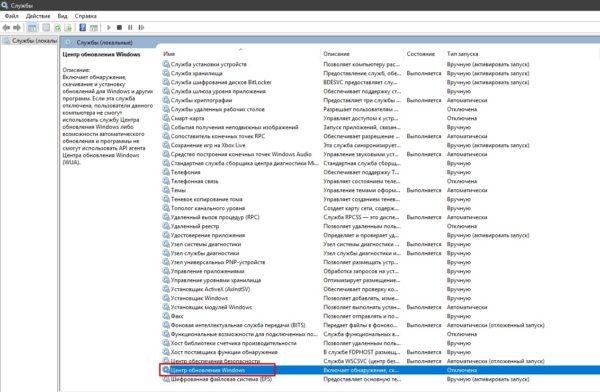Click the Back arrow in toolbar
The height and width of the screenshot is (392, 600).
click(6, 28)
